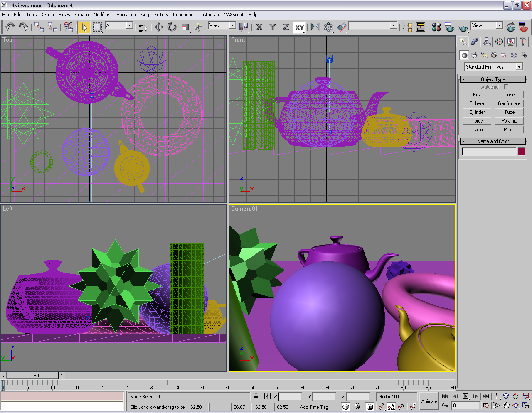Click the object color swatch
532x413 pixels.
pyautogui.click(x=521, y=152)
